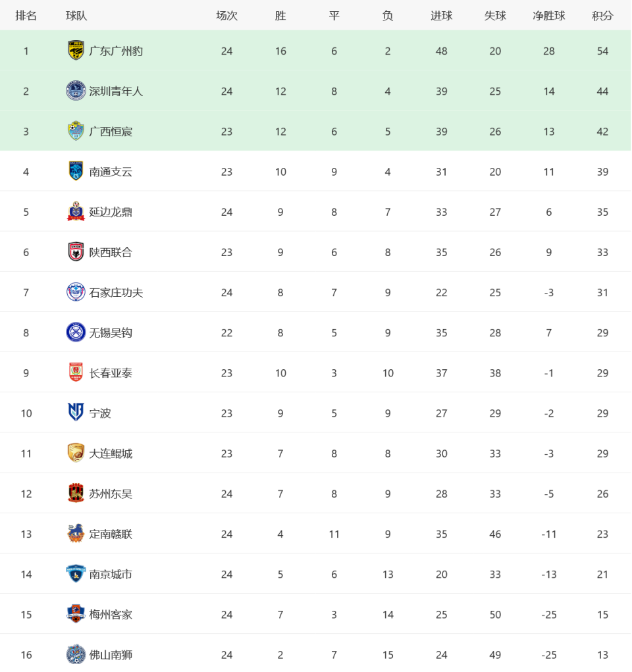The height and width of the screenshot is (672, 632).
Task: Open the 大连鲲城 team name link
Action: [x=111, y=454]
